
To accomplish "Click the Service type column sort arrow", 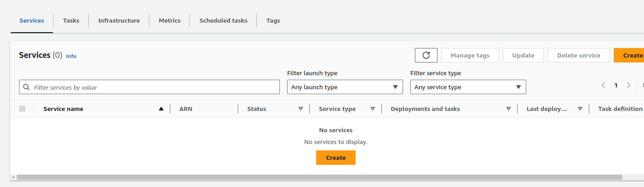I will [372, 109].
